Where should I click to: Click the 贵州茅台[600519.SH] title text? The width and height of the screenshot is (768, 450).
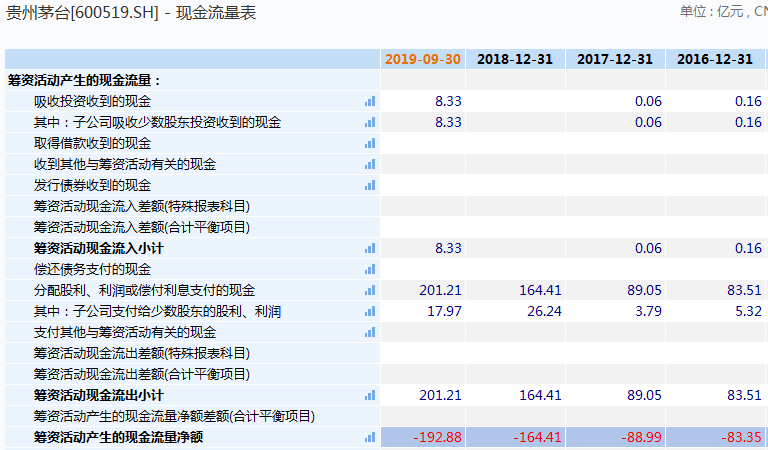(78, 12)
